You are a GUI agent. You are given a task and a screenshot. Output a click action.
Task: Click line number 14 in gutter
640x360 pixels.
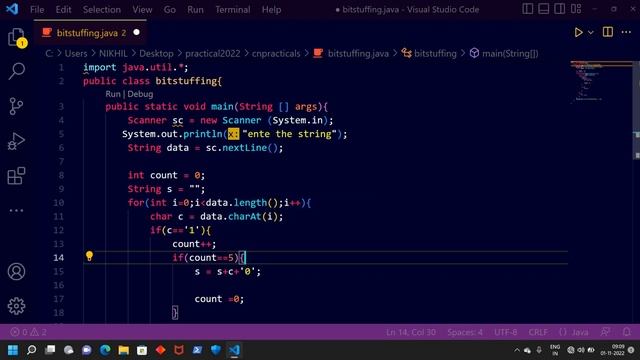click(58, 258)
